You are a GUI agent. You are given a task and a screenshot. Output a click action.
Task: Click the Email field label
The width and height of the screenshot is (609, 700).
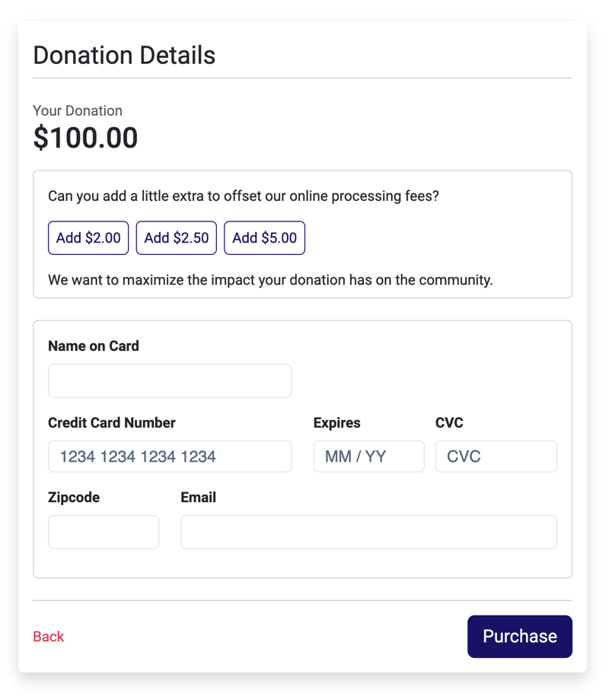pos(198,497)
